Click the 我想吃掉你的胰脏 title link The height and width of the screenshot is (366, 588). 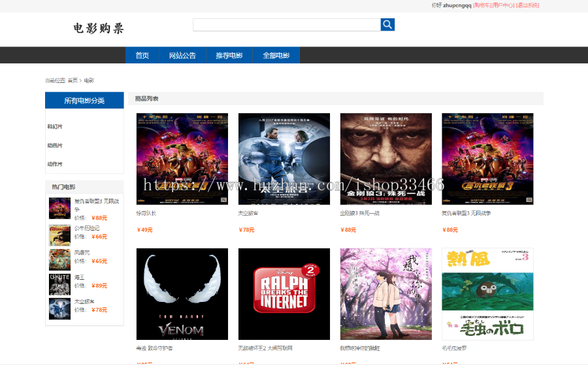point(360,348)
